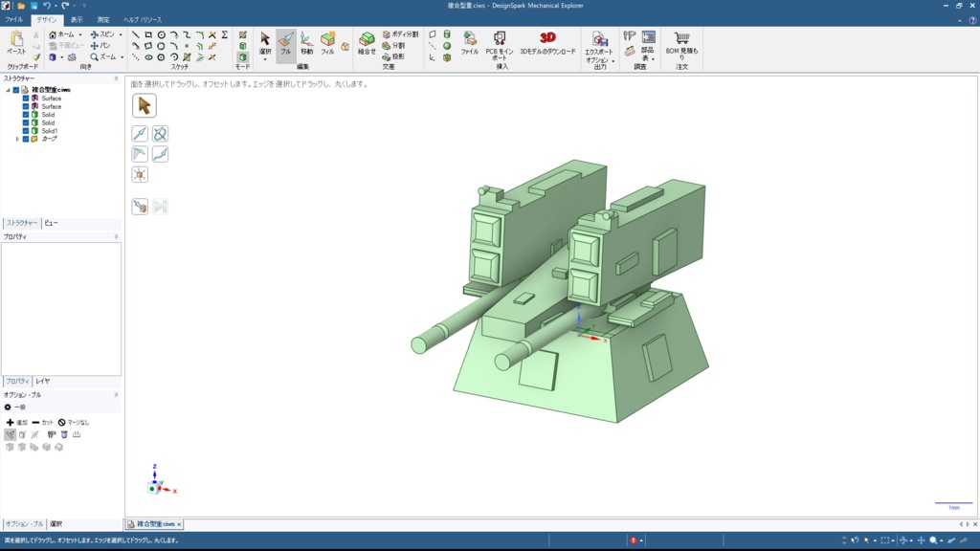Image resolution: width=980 pixels, height=551 pixels.
Task: Click the Cut (カット) option button
Action: pyautogui.click(x=42, y=422)
